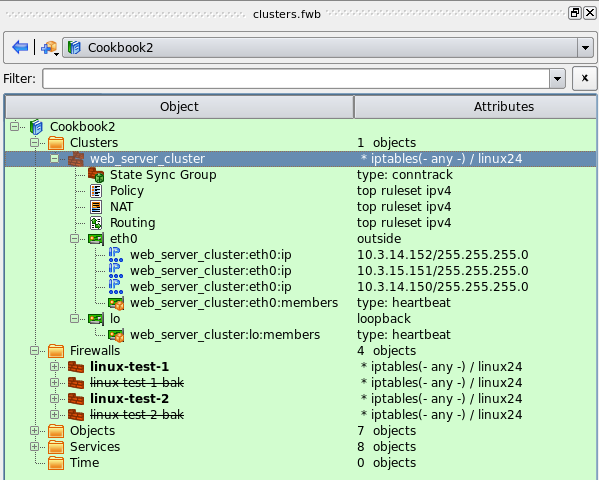Click the NAT ruleset icon
Viewport: 599px width, 480px height.
click(96, 207)
